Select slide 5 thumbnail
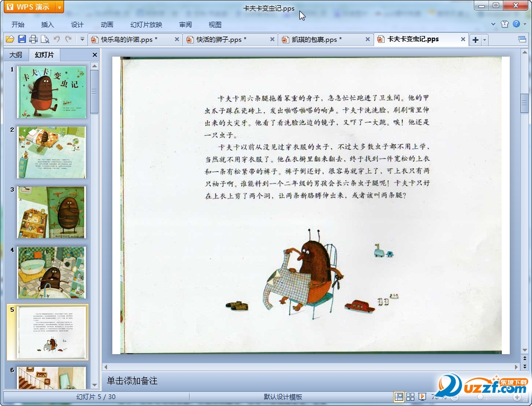Image resolution: width=532 pixels, height=406 pixels. (x=51, y=332)
